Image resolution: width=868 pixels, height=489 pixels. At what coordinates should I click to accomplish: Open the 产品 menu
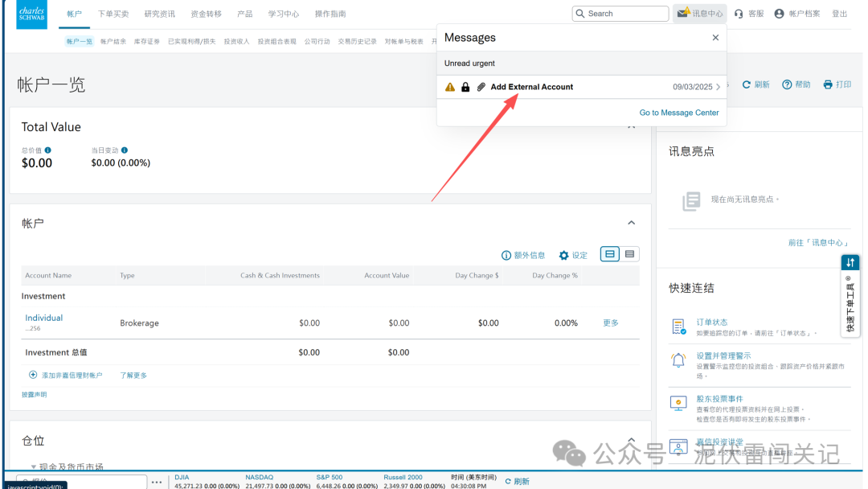[244, 14]
